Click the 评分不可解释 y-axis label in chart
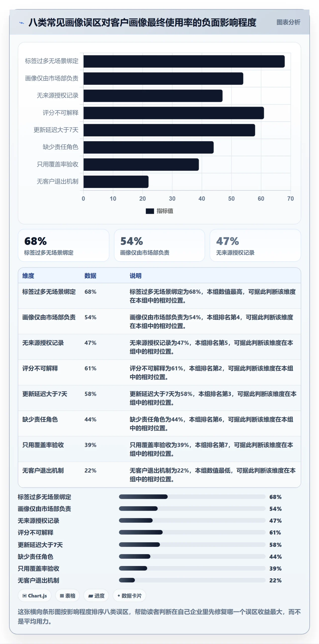319x644 pixels. click(61, 113)
